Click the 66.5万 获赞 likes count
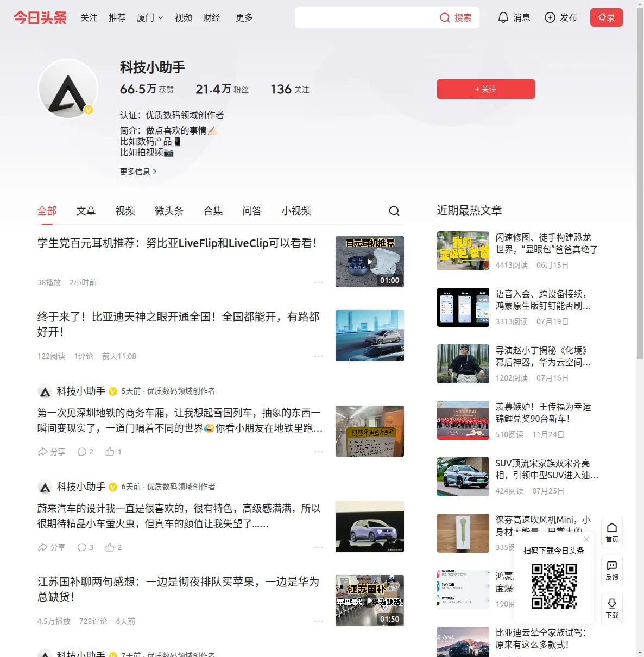The height and width of the screenshot is (657, 644). (147, 89)
